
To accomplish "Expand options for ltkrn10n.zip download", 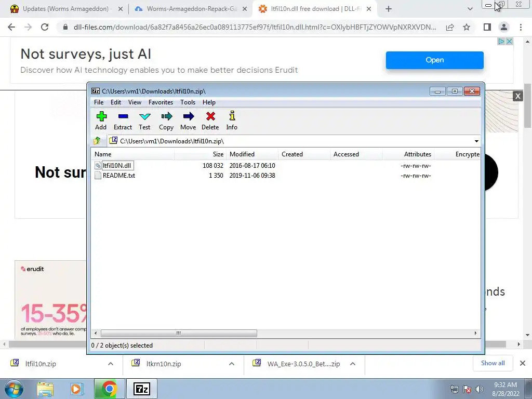I will (x=232, y=364).
